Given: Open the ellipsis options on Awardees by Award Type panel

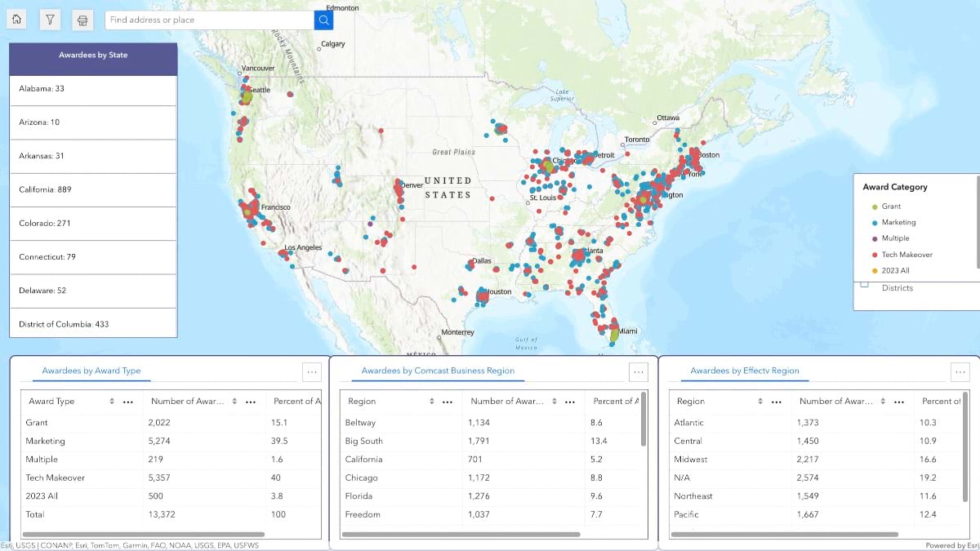Looking at the screenshot, I should pos(312,371).
